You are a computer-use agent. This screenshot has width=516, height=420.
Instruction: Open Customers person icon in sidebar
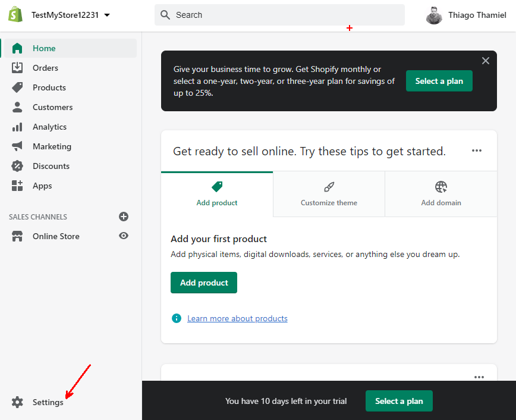coord(17,107)
